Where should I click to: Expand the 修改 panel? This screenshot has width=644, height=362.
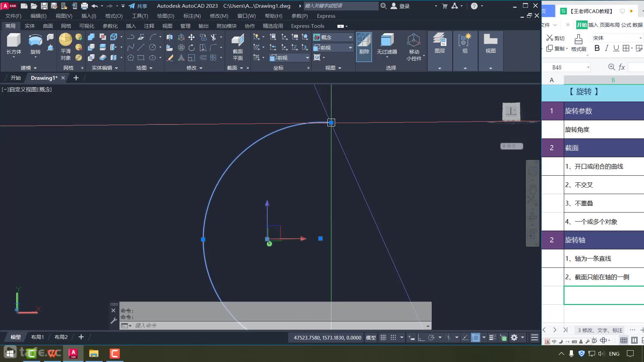[195, 68]
